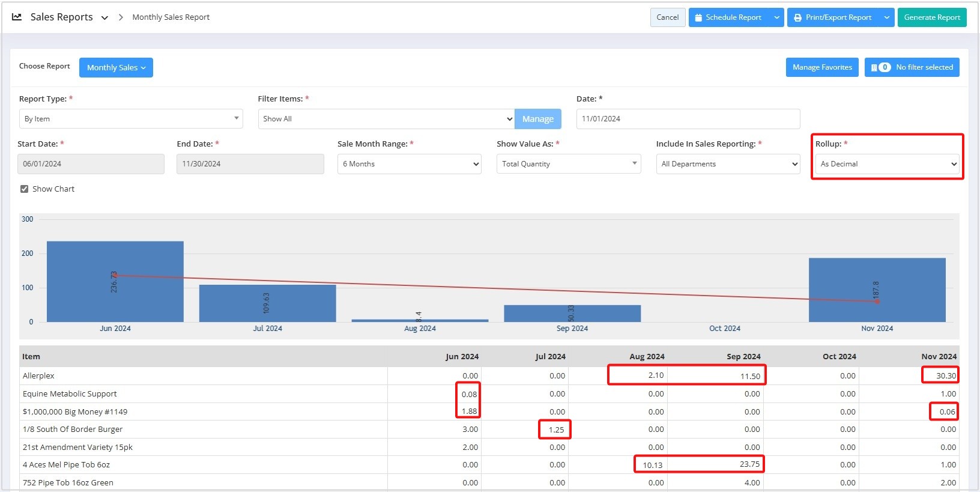Click the Cancel button
980x492 pixels.
coord(668,17)
